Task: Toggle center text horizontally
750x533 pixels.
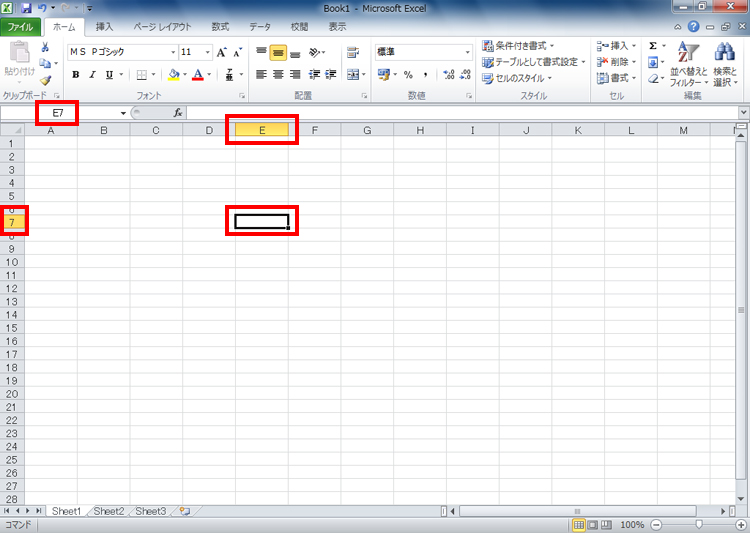Action: click(x=278, y=75)
